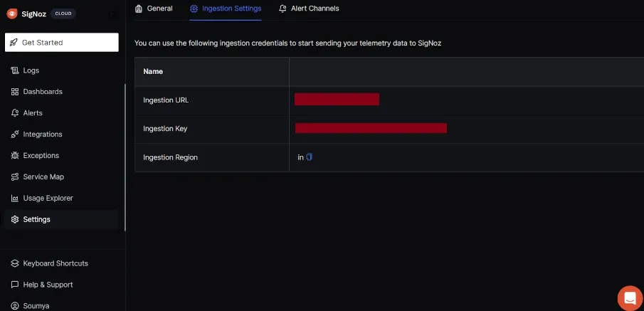The image size is (644, 311).
Task: Click the sidebar scrollbar
Action: click(x=125, y=157)
